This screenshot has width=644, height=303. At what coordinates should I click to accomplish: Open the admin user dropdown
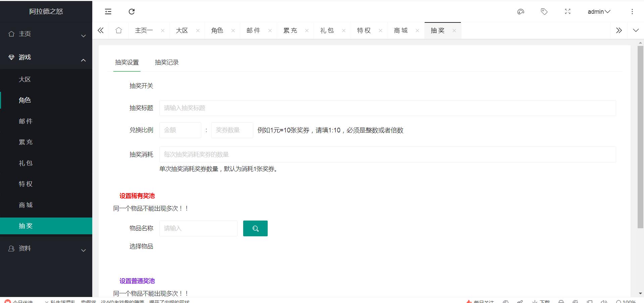coord(599,12)
